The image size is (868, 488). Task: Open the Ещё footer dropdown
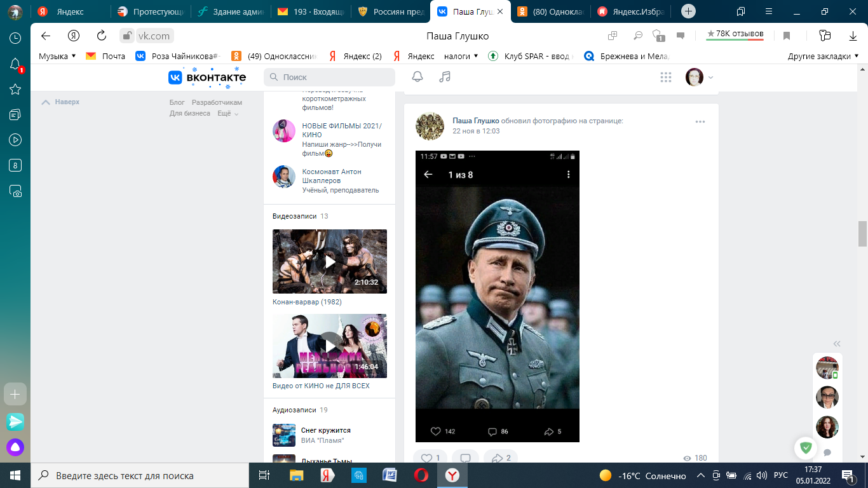click(x=227, y=113)
